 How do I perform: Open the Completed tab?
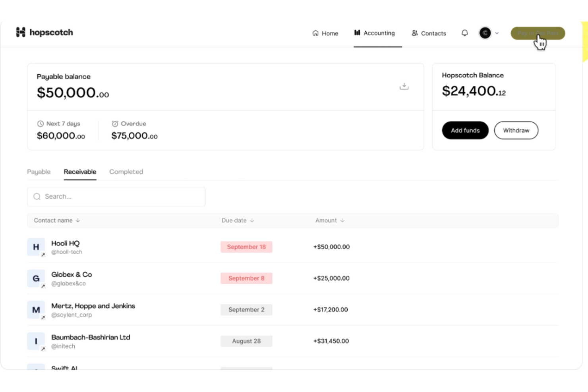click(x=126, y=172)
